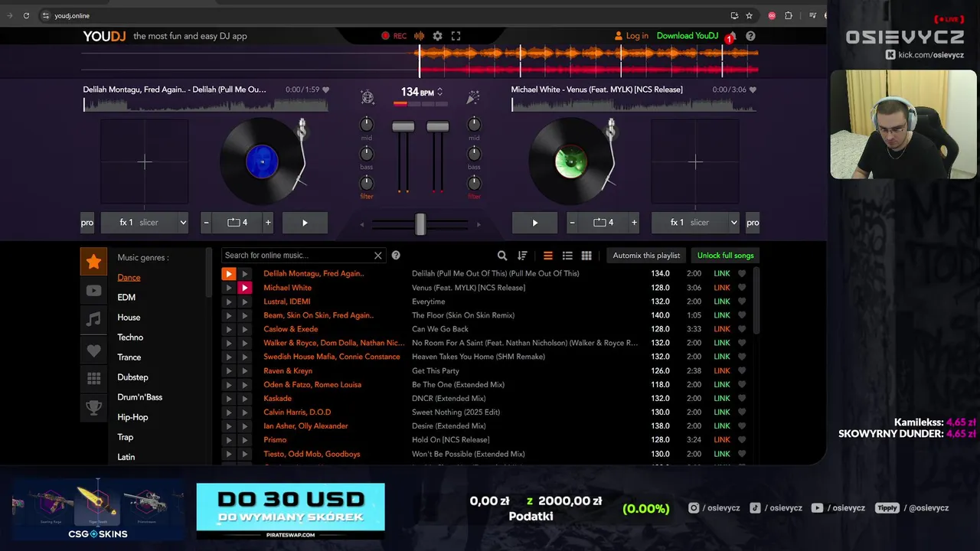Like the Hold On [NCS Release] heart

(741, 439)
